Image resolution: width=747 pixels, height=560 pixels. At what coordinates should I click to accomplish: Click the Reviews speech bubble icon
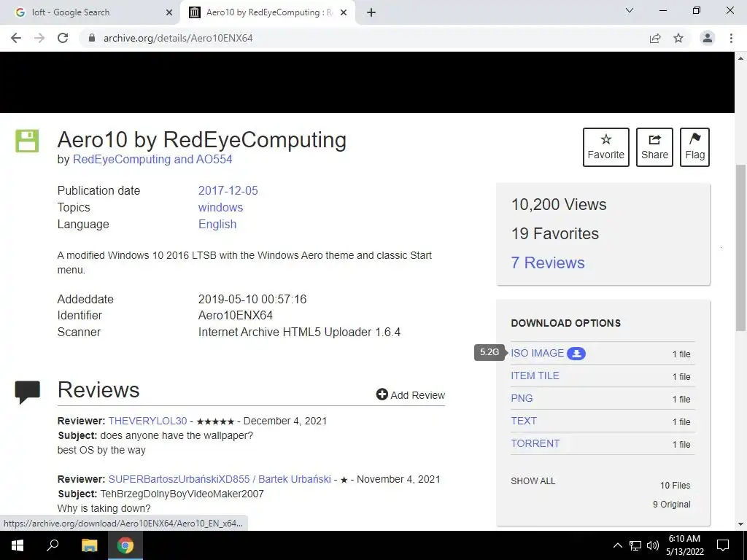click(27, 392)
